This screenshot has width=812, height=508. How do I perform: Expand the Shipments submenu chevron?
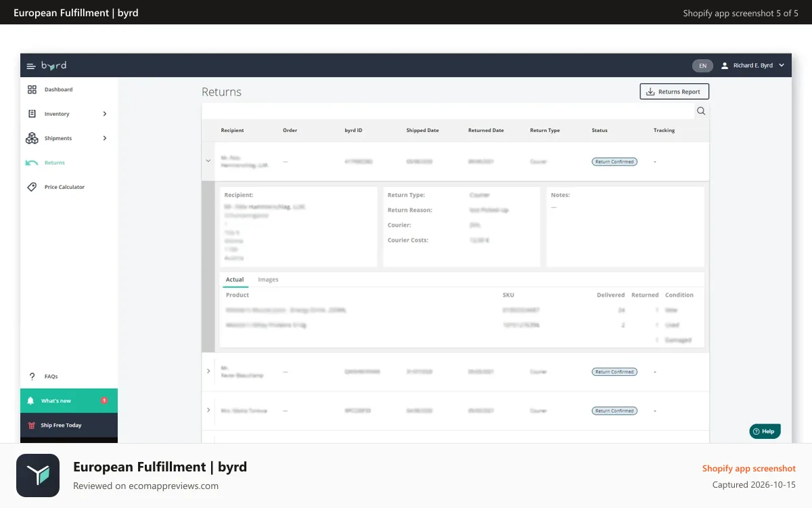coord(105,138)
